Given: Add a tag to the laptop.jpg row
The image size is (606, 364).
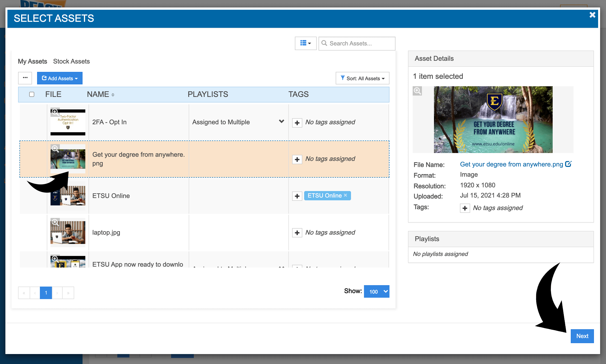Looking at the screenshot, I should pyautogui.click(x=297, y=233).
